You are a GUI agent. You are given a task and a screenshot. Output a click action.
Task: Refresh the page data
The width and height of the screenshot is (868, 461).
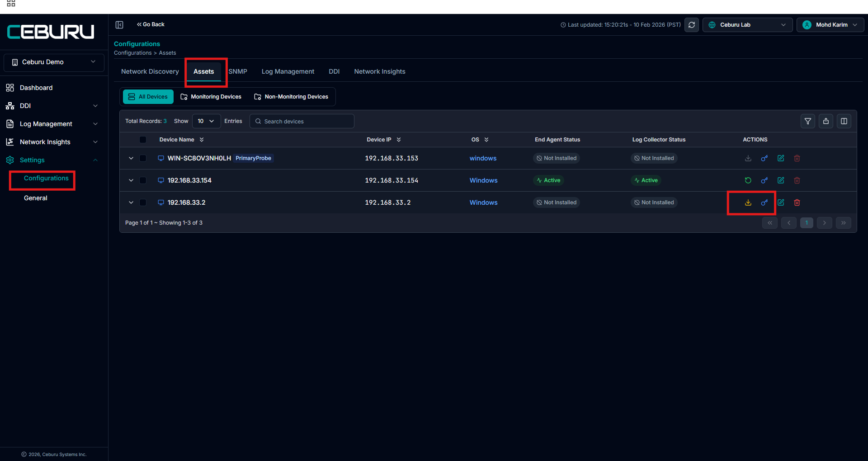(x=692, y=25)
